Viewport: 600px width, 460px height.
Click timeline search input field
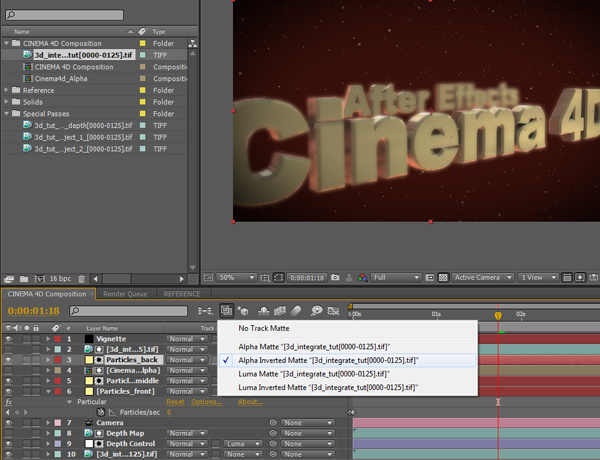(x=129, y=311)
